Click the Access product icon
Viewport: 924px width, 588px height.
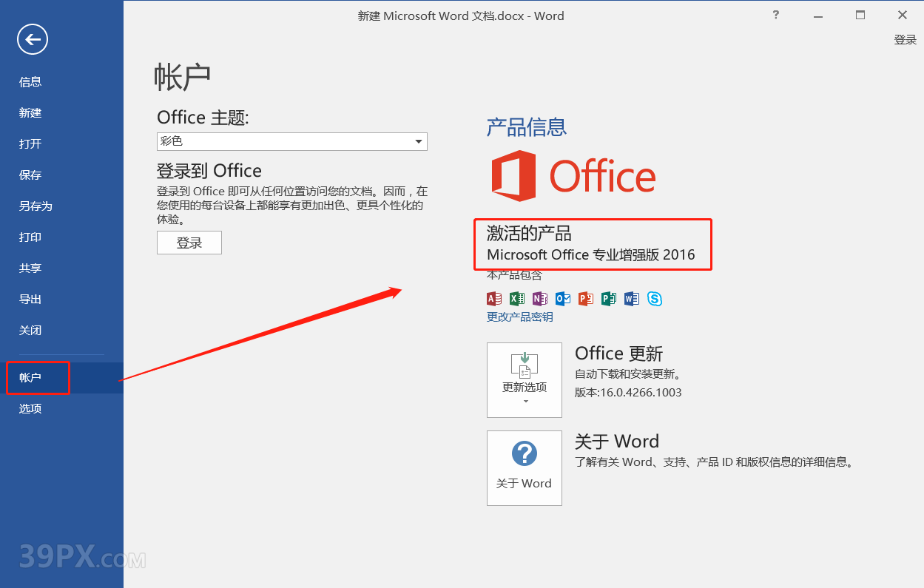494,299
